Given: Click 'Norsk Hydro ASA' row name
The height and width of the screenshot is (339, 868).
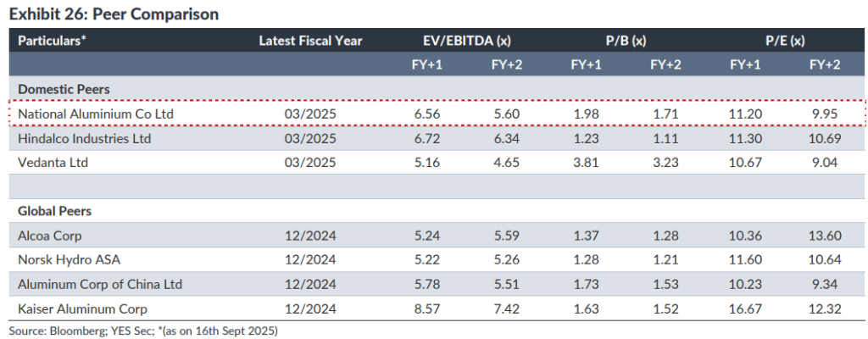Looking at the screenshot, I should tap(70, 260).
